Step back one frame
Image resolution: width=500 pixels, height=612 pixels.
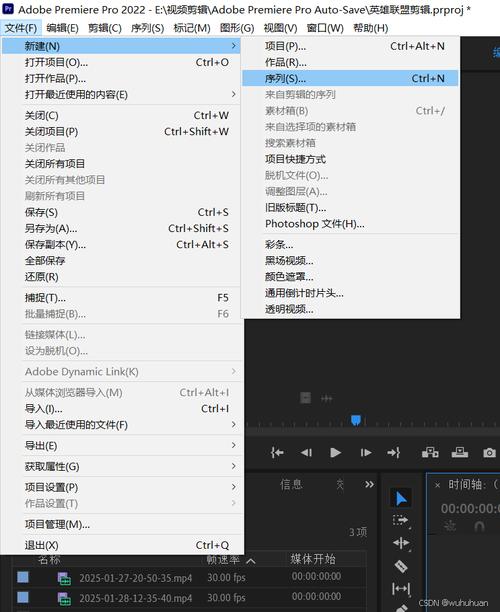pos(306,453)
